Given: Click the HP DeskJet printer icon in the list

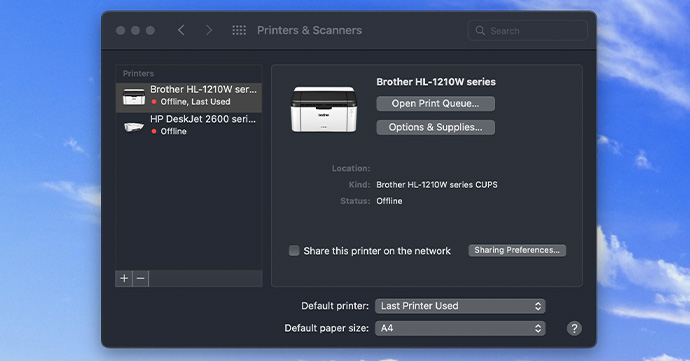Looking at the screenshot, I should coord(134,127).
